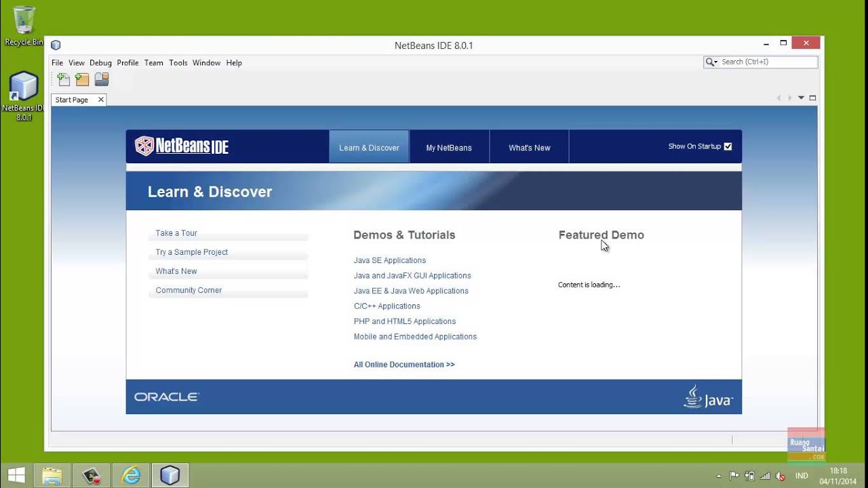Open Java SE Applications tutorial link
This screenshot has width=868, height=488.
390,260
